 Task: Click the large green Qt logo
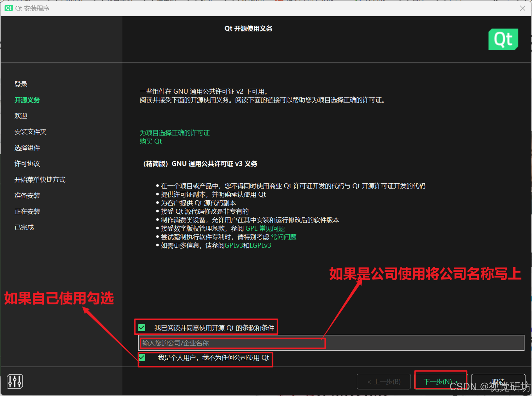tap(503, 39)
